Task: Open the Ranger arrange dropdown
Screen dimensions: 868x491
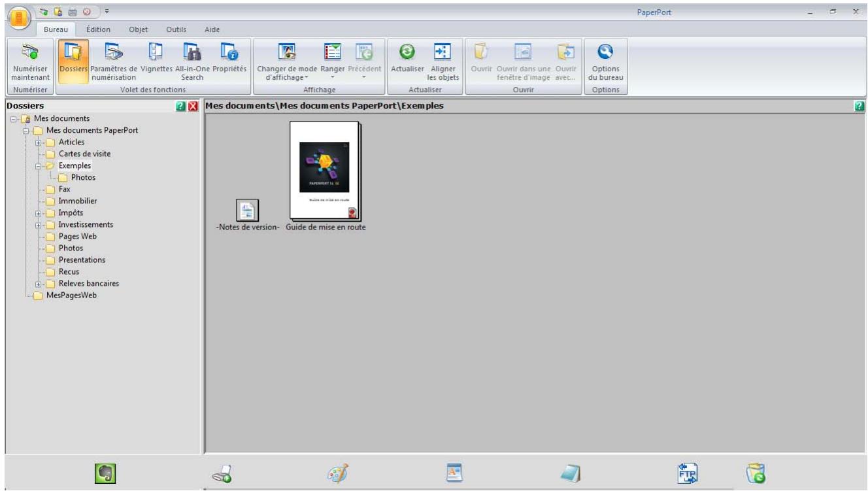Action: (x=332, y=61)
